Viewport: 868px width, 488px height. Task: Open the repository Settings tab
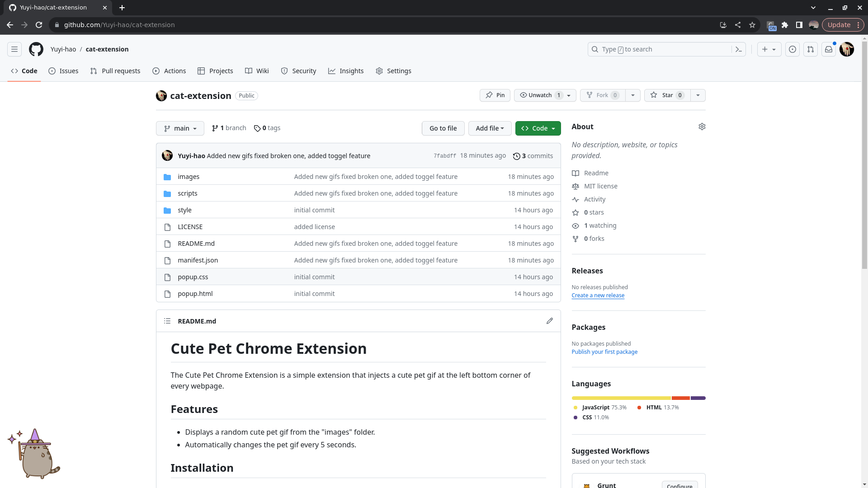393,71
